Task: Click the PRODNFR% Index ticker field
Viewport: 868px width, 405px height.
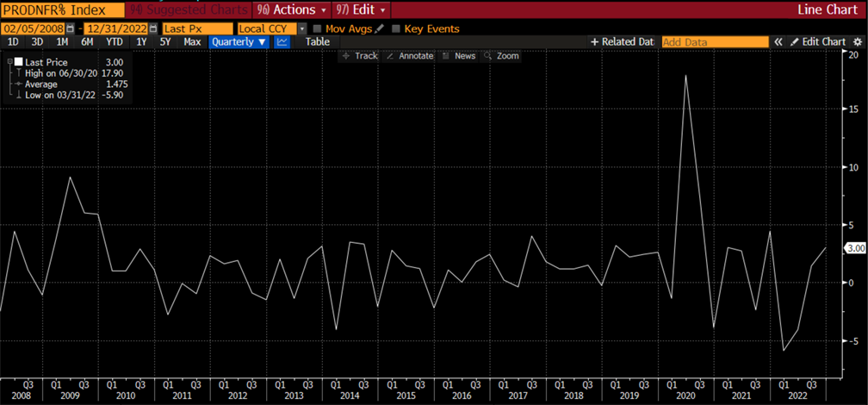Action: [x=63, y=9]
